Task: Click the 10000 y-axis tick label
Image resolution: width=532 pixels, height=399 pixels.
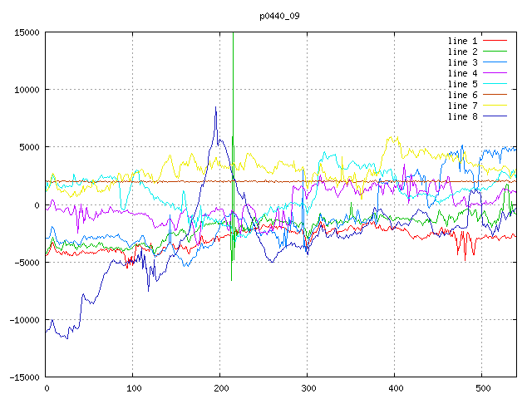Action: click(26, 90)
